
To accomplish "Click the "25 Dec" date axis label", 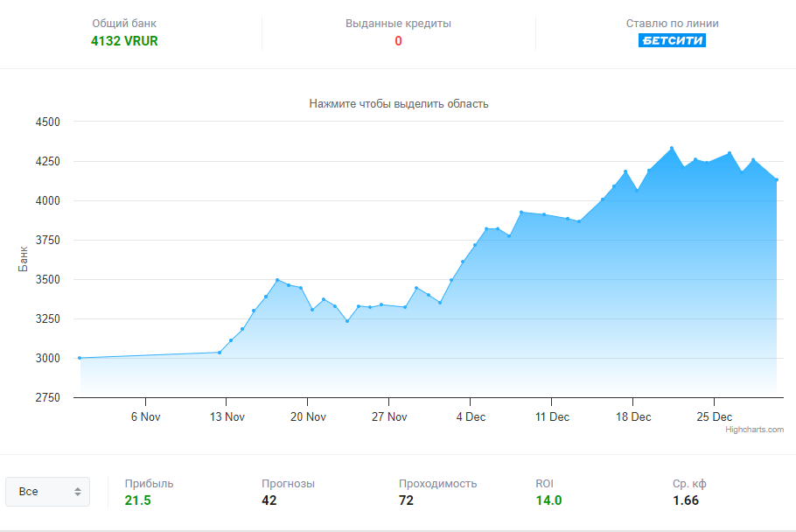I will pos(714,416).
